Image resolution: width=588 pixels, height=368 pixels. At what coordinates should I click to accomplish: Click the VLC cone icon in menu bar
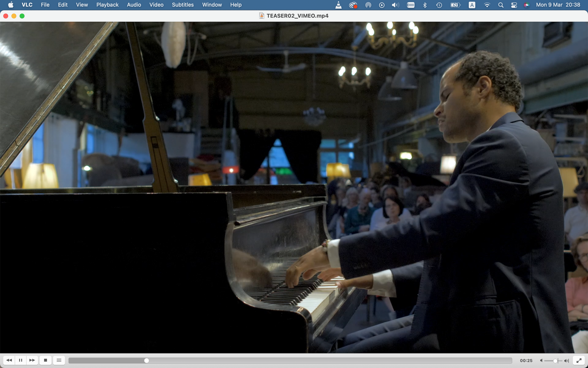tap(338, 5)
